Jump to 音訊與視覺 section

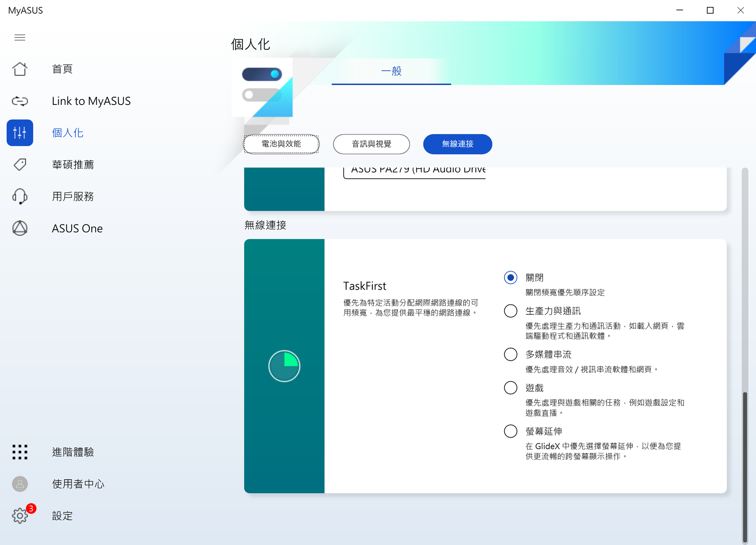371,144
